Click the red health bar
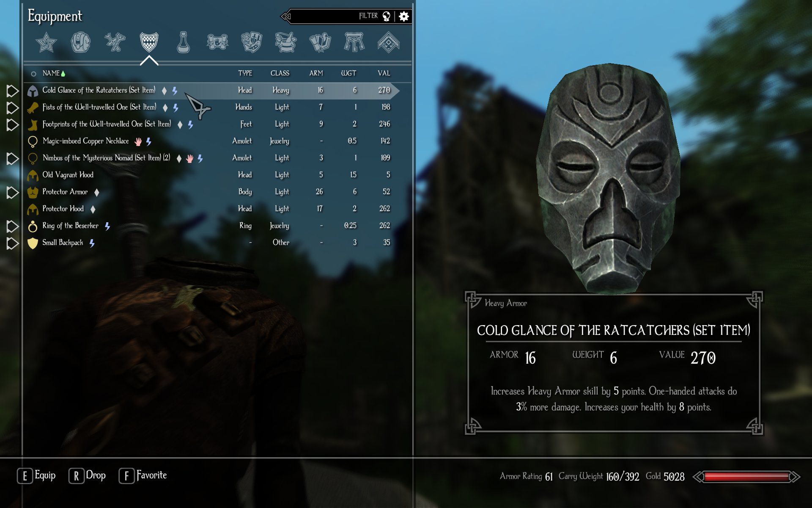812x508 pixels. [x=746, y=477]
